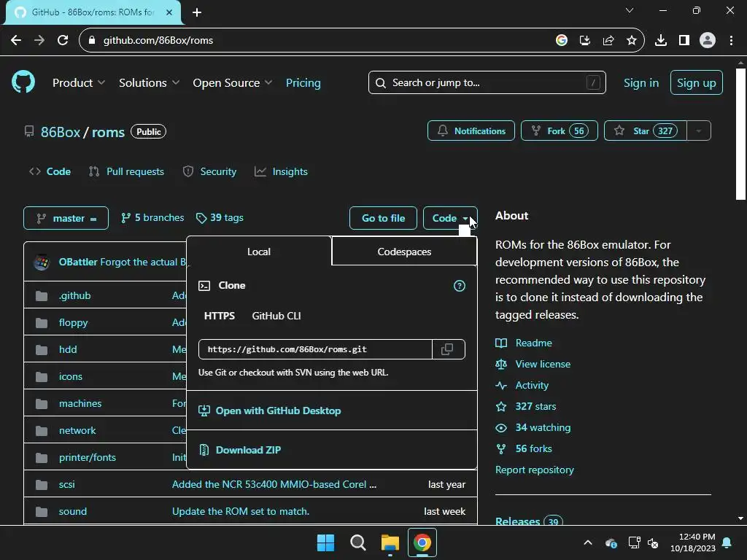
Task: Bookmark this page with star icon
Action: (632, 41)
